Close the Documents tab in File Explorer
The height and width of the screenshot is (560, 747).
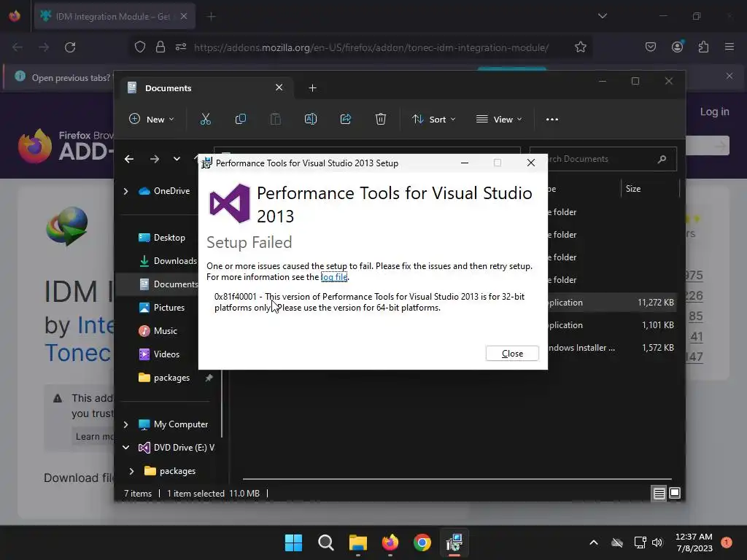click(279, 87)
